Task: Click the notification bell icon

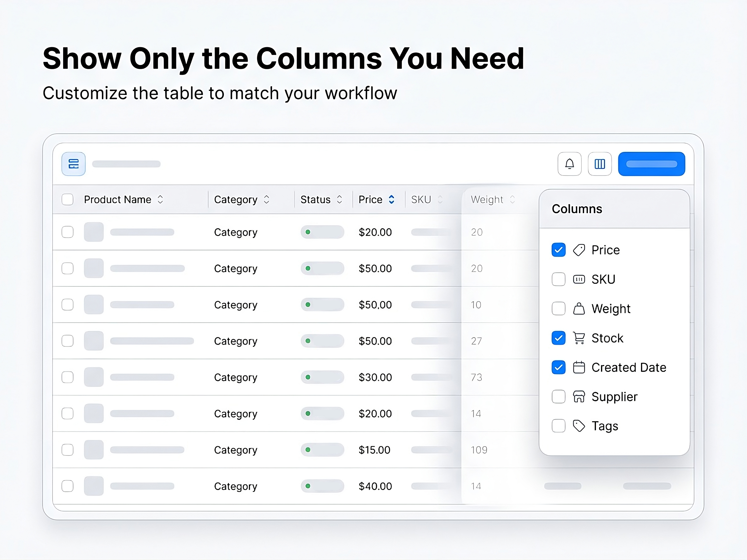Action: 569,164
